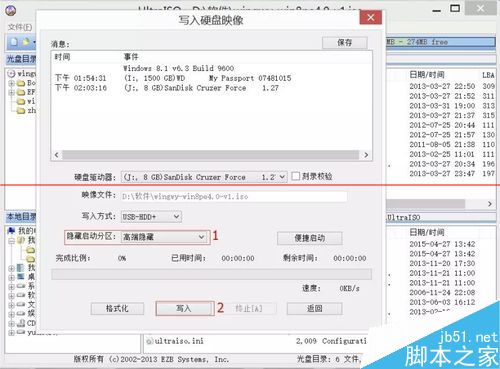Click the CD drive icon in local tree
Image resolution: width=500 pixels, height=369 pixels.
[x=21, y=323]
